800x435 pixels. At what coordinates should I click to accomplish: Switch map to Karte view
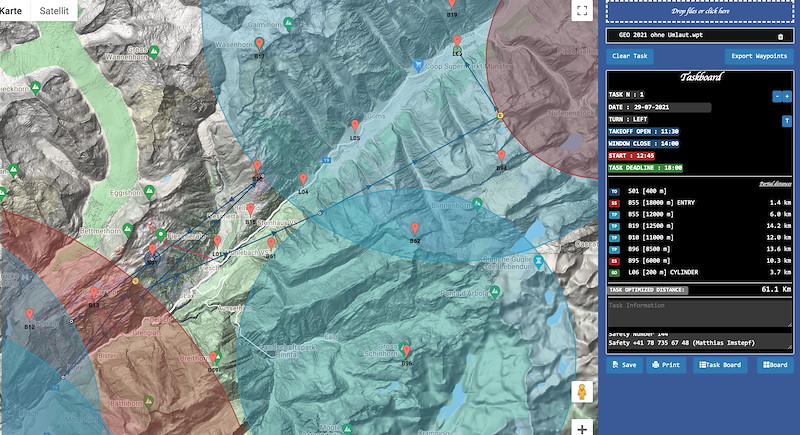pos(11,11)
